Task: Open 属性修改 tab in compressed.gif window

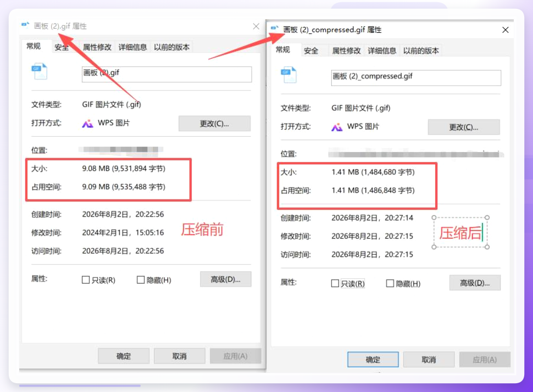Action: (x=346, y=51)
